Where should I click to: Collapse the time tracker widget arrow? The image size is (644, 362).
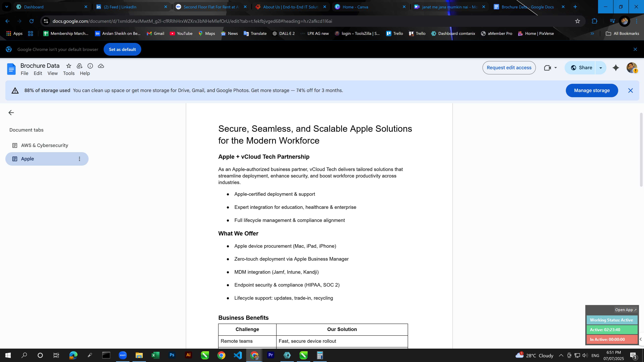640,339
